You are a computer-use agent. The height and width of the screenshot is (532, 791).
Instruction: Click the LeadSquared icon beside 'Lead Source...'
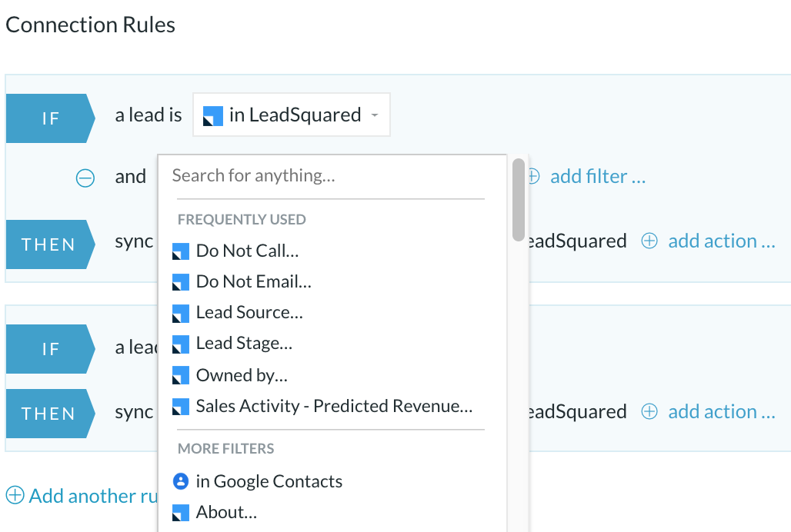(x=181, y=314)
